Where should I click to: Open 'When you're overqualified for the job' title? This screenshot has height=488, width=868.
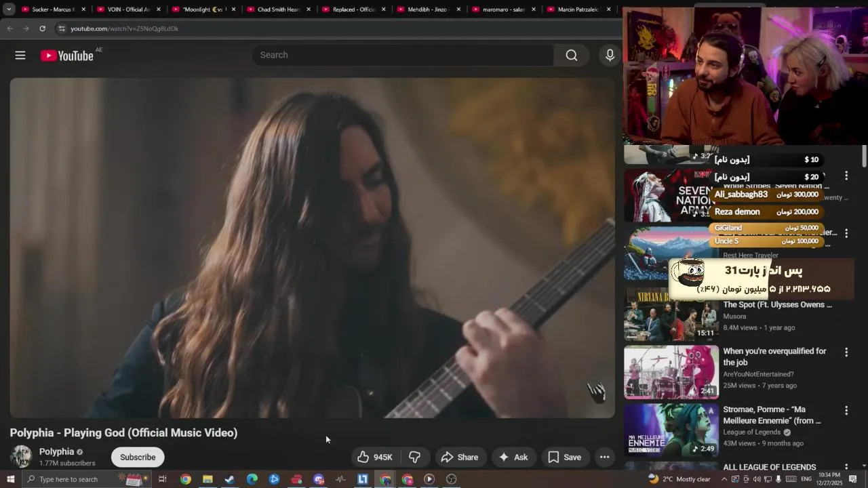pos(774,357)
